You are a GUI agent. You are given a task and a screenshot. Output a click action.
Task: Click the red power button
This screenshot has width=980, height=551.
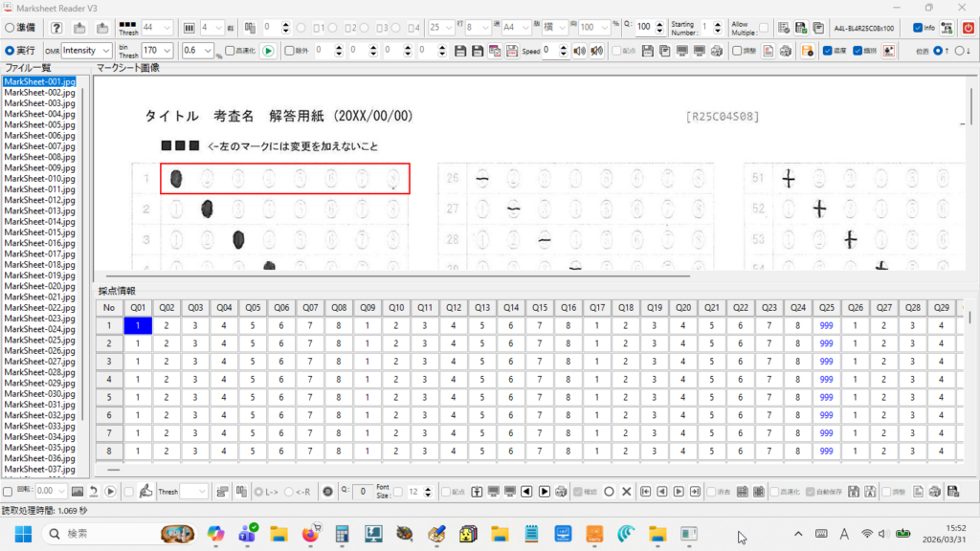pyautogui.click(x=968, y=28)
